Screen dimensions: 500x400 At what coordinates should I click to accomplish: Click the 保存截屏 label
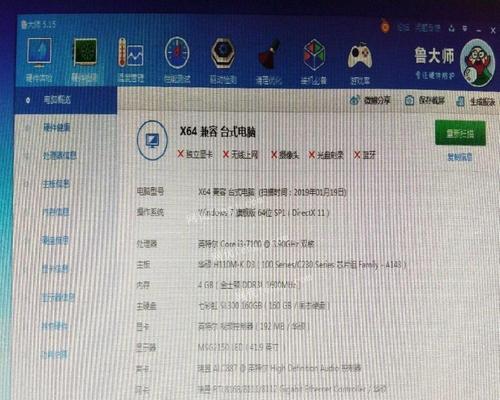[432, 100]
